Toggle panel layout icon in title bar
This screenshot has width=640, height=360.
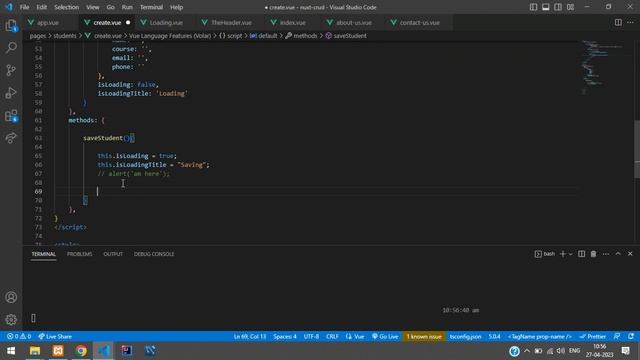[x=546, y=7]
